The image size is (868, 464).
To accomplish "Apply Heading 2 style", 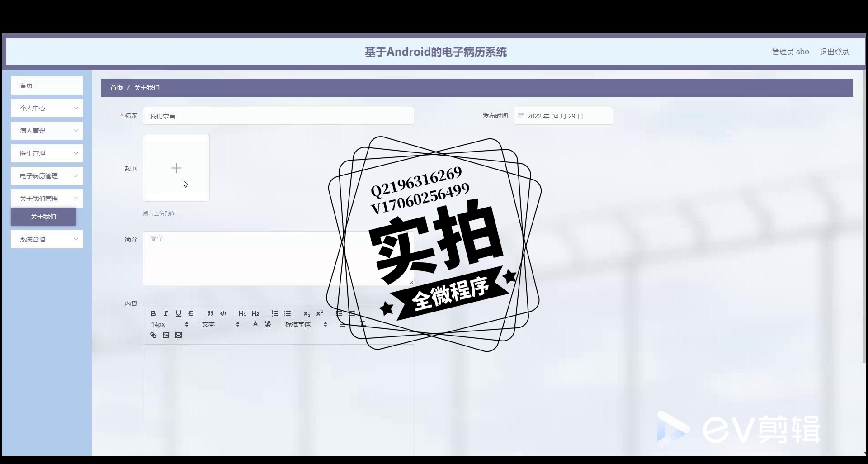I will click(x=255, y=313).
